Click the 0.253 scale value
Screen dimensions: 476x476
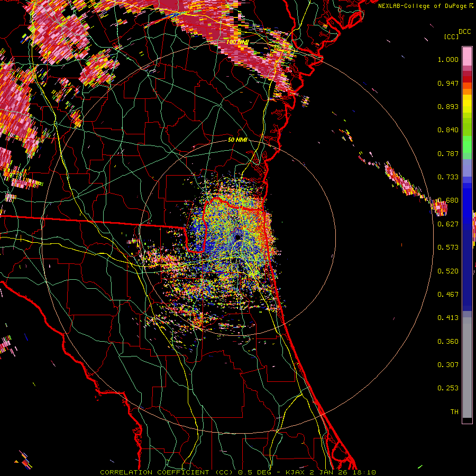[448, 388]
